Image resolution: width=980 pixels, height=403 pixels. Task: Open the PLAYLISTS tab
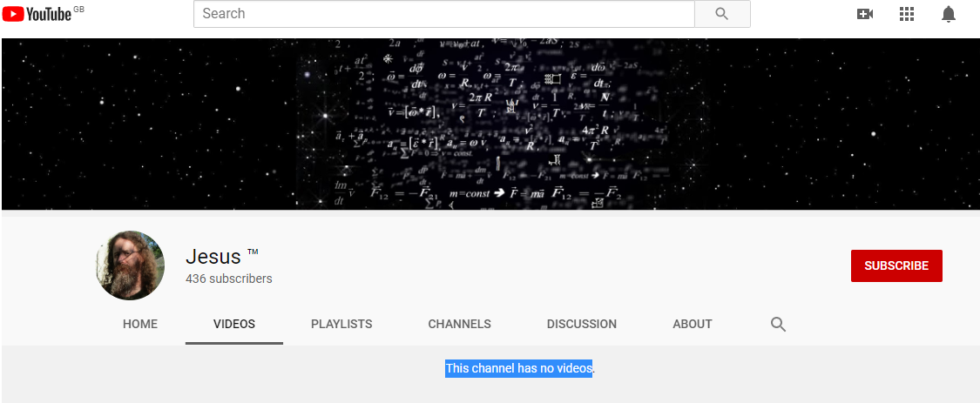341,324
